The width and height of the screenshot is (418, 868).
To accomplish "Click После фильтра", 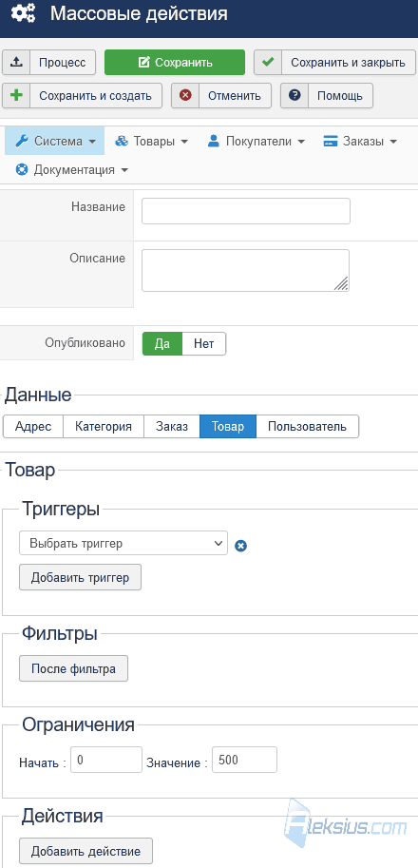I will [x=73, y=668].
